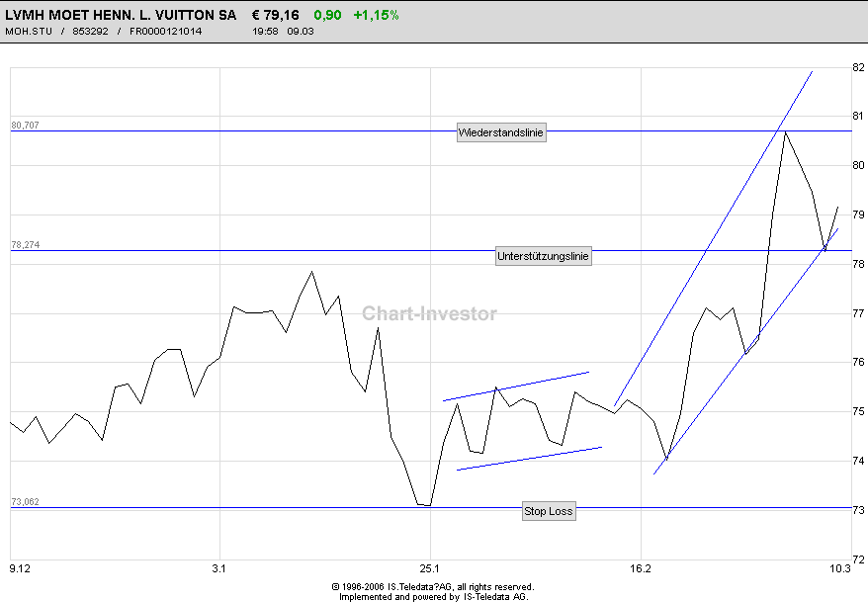Click the ISIN FR0000121014

coord(165,32)
